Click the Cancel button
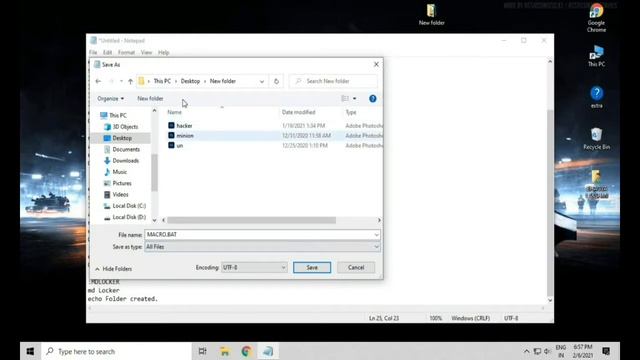This screenshot has height=360, width=640. 356,267
